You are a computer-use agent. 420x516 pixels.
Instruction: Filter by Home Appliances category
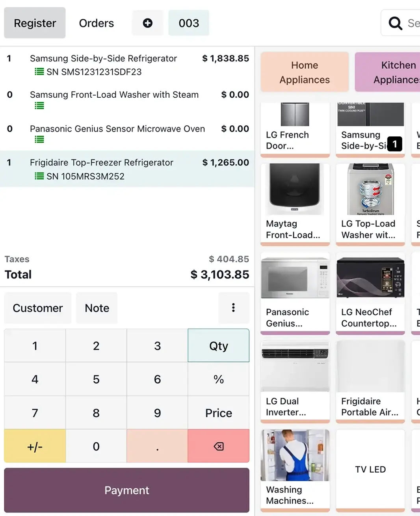[305, 72]
